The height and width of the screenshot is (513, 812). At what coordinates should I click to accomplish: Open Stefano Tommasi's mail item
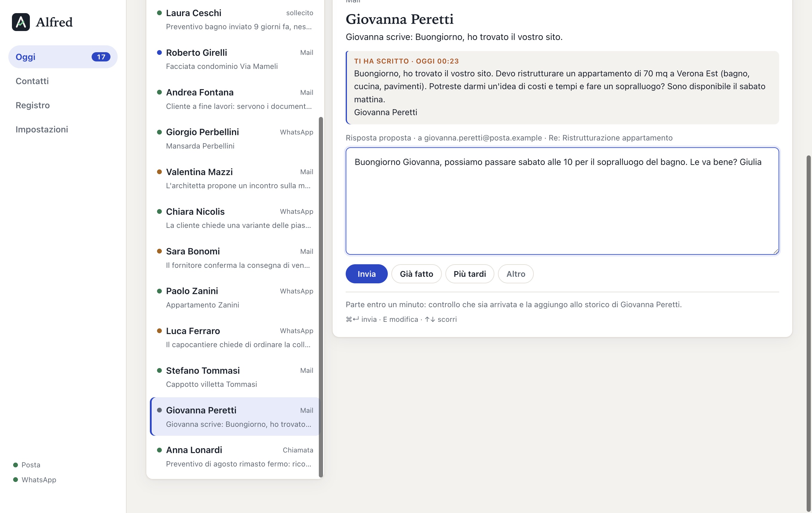pyautogui.click(x=235, y=377)
